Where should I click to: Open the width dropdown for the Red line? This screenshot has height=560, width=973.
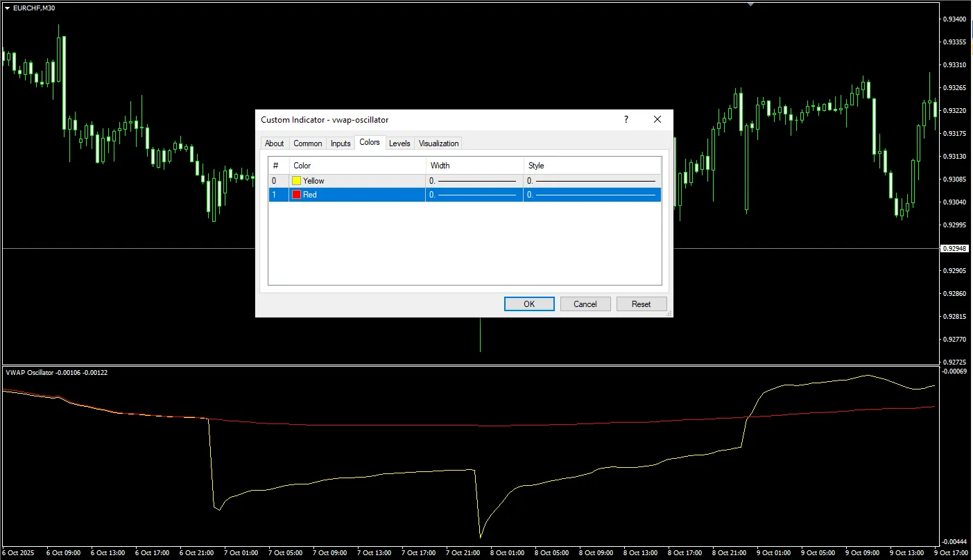point(474,195)
